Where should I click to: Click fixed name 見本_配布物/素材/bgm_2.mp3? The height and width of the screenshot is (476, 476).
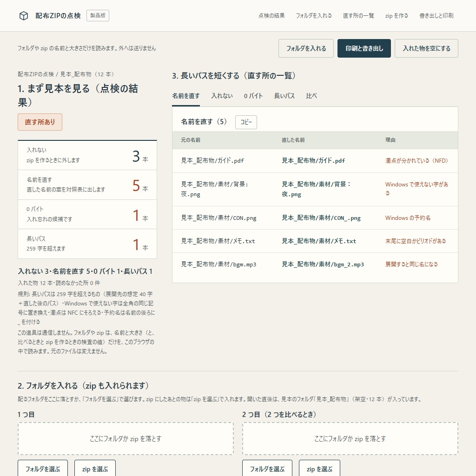tap(323, 264)
